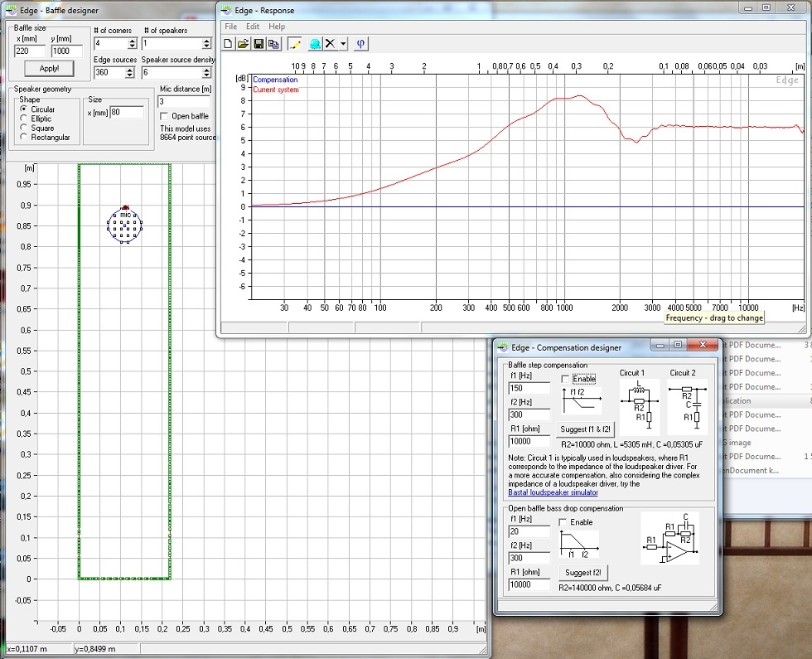
Task: Decrease the Edge sources spinner value
Action: tap(130, 76)
